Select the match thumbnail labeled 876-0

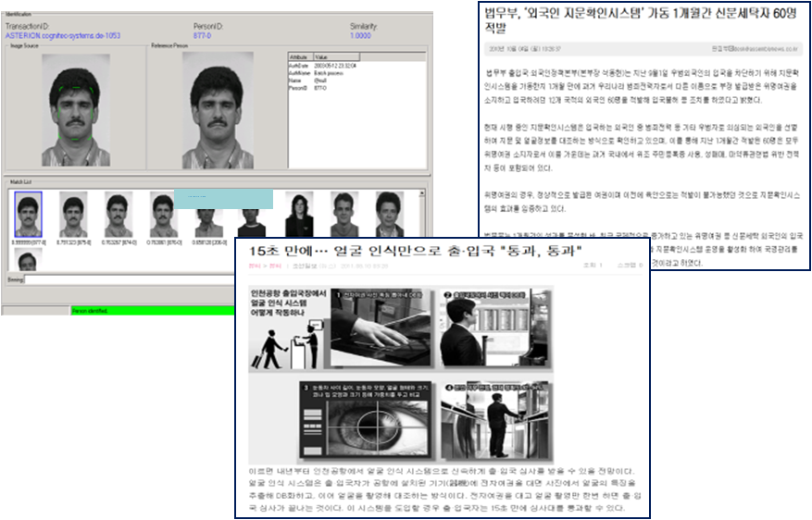coord(163,215)
